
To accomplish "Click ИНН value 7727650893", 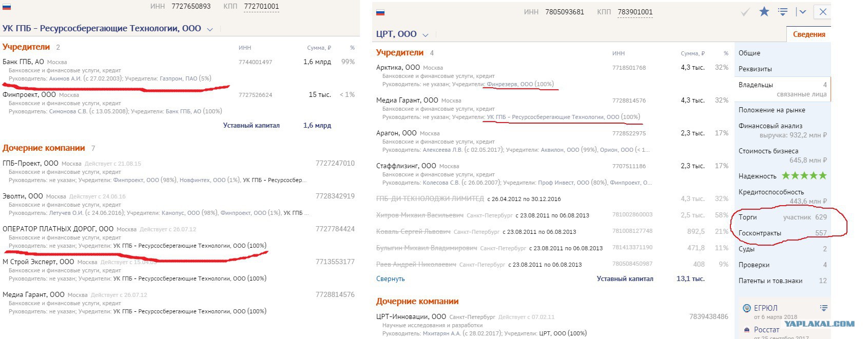I will [191, 7].
